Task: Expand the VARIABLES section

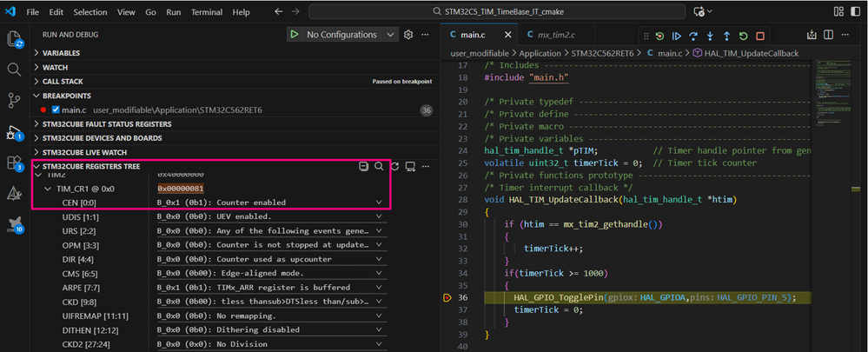Action: tap(61, 53)
